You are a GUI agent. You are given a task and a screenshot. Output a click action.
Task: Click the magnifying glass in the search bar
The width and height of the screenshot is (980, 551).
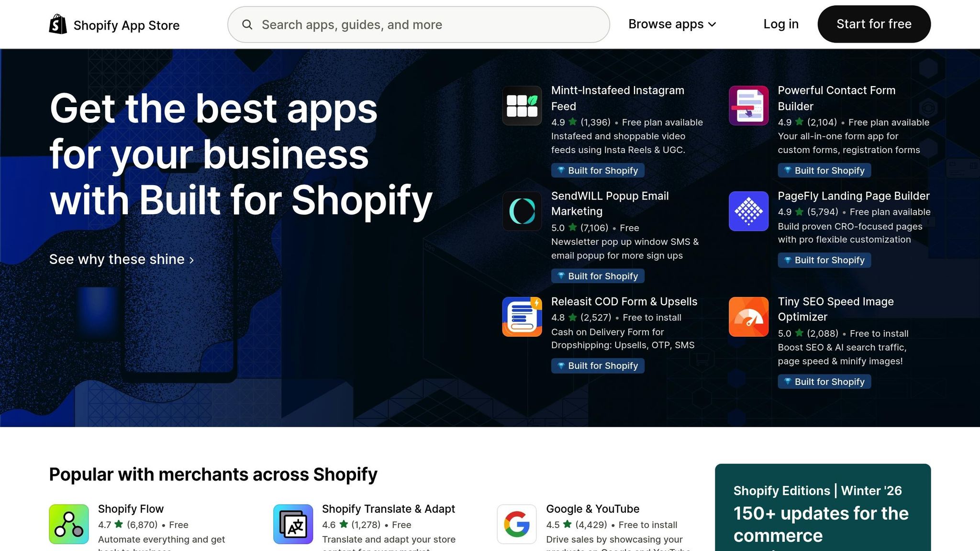[247, 24]
